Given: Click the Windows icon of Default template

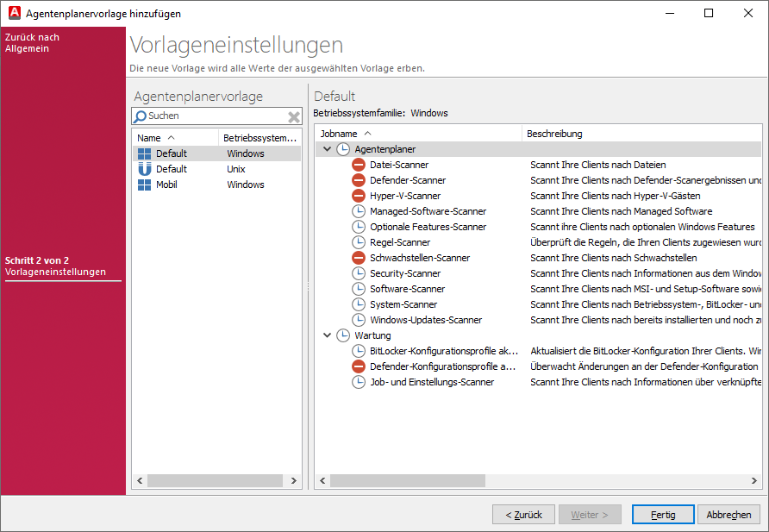Looking at the screenshot, I should (144, 153).
